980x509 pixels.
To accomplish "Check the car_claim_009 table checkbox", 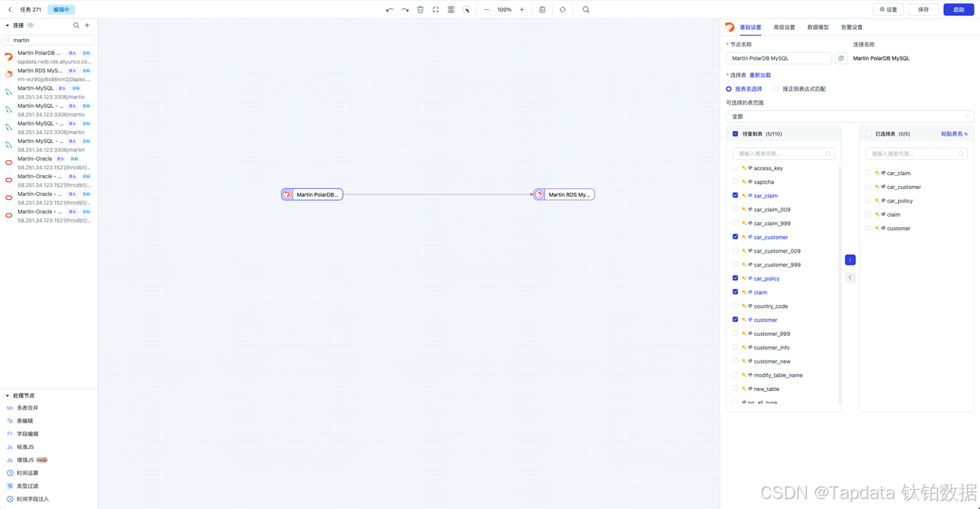I will 735,210.
